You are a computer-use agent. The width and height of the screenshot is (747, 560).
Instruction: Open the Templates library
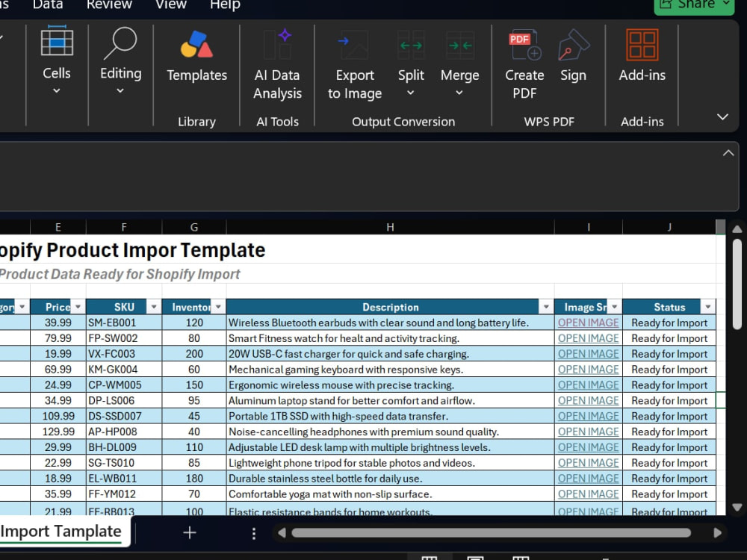pyautogui.click(x=196, y=56)
